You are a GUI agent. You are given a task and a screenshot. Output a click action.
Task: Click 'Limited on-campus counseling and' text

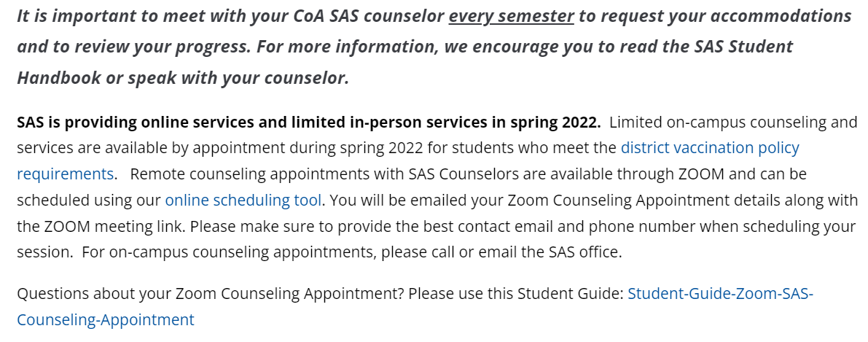tap(733, 122)
